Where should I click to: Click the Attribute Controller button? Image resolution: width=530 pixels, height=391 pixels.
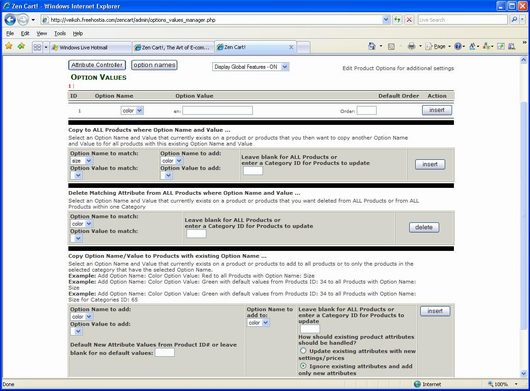click(x=97, y=65)
